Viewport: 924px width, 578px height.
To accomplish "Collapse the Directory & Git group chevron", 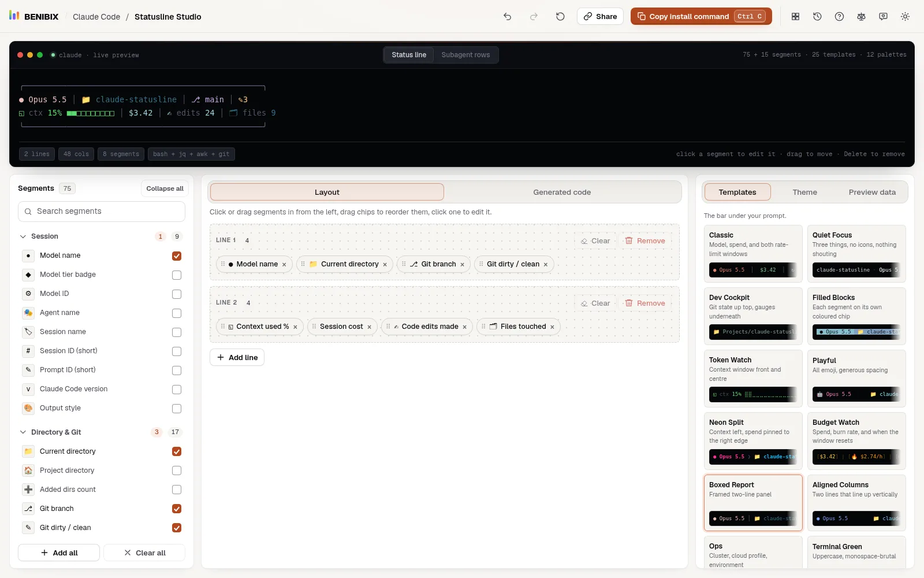I will [x=23, y=432].
